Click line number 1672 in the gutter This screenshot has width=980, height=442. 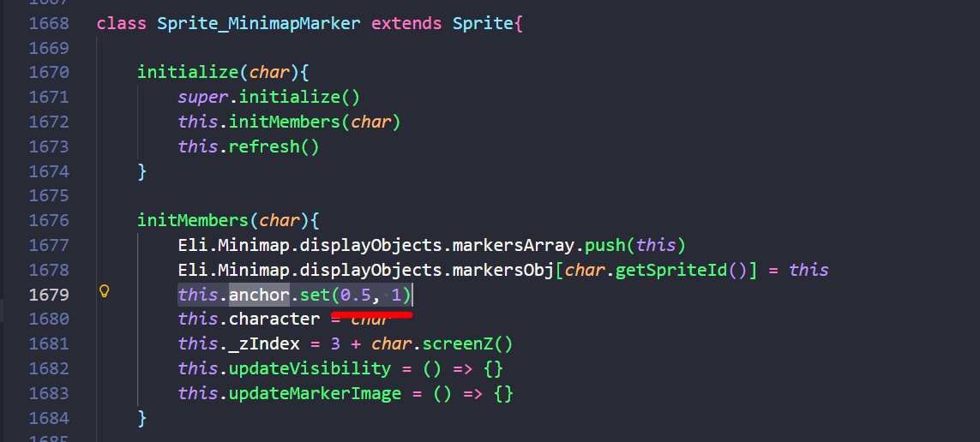tap(50, 122)
